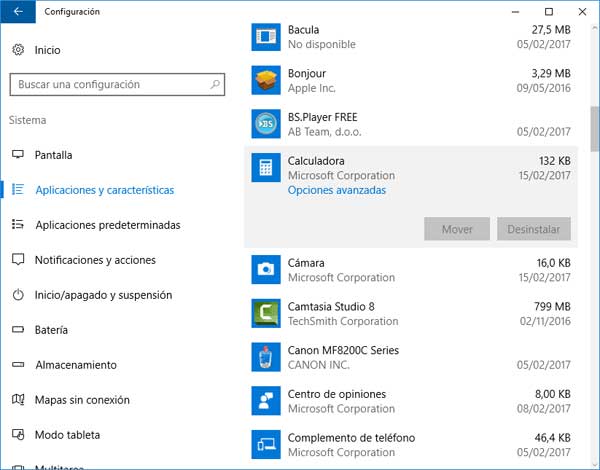Click the Cámara app icon
This screenshot has width=600, height=470.
coord(265,269)
